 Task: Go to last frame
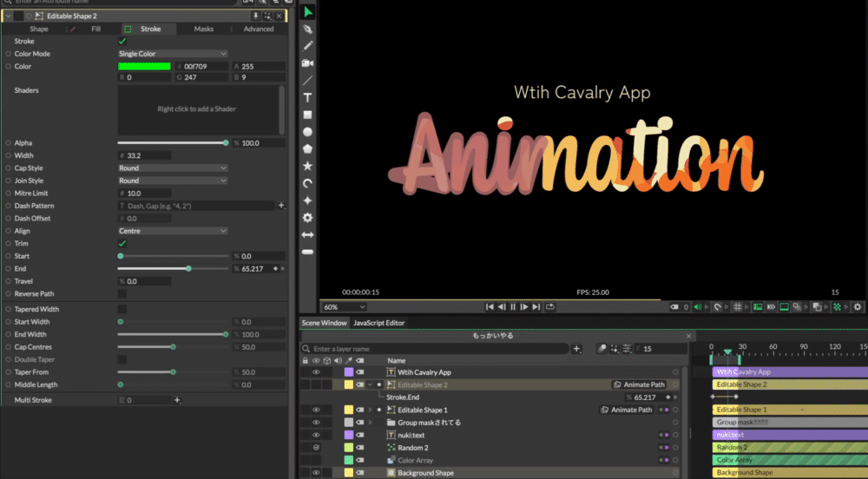pyautogui.click(x=536, y=307)
